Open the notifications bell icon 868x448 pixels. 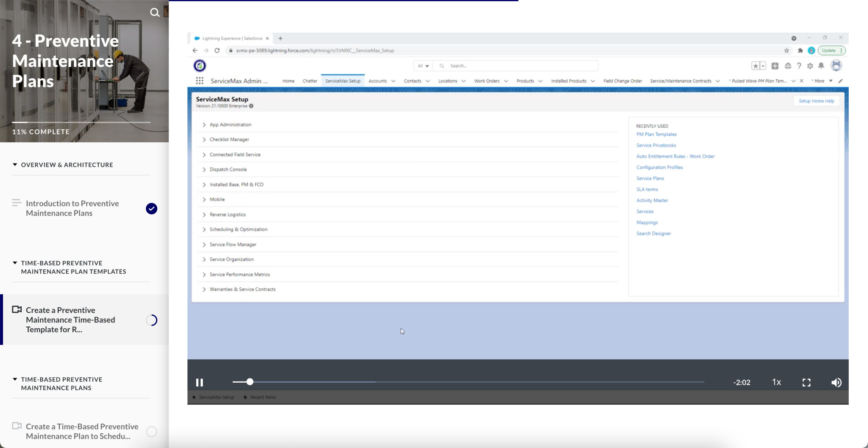(821, 66)
